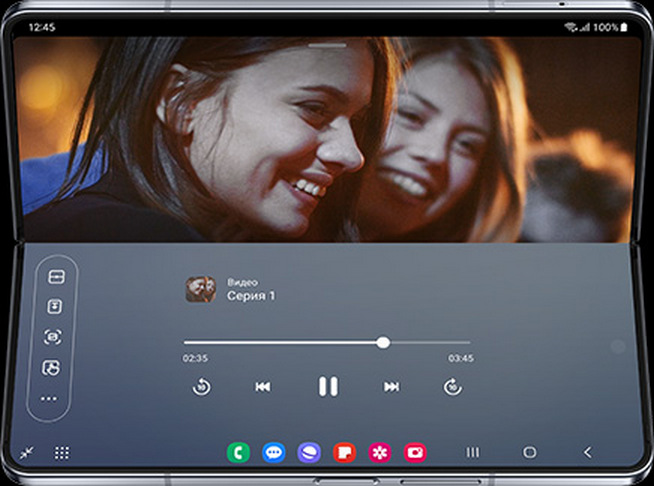This screenshot has width=654, height=486.
Task: Open the touchpad icon in Flex panel
Action: (51, 368)
